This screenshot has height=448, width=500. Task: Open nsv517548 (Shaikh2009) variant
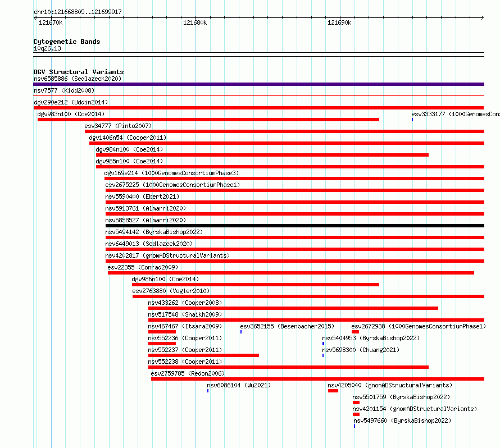(x=185, y=314)
